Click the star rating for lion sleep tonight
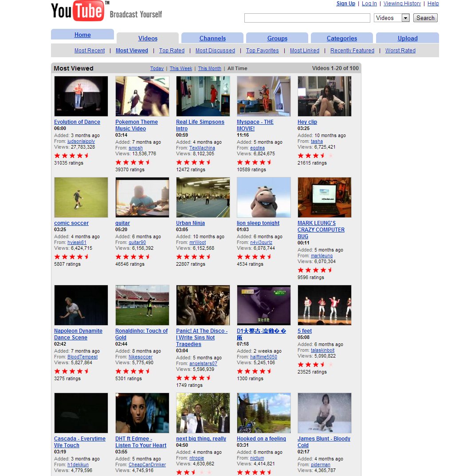This screenshot has width=459, height=476. tap(255, 256)
